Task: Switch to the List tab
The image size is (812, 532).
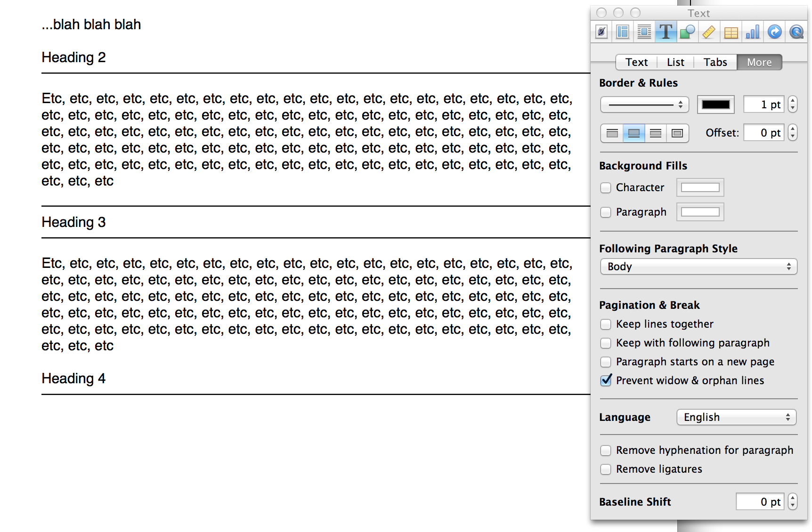Action: tap(675, 62)
